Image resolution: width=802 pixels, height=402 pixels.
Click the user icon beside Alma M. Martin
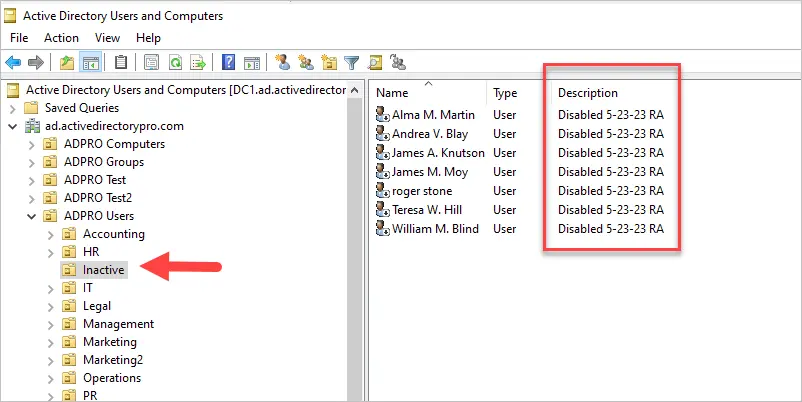[383, 115]
